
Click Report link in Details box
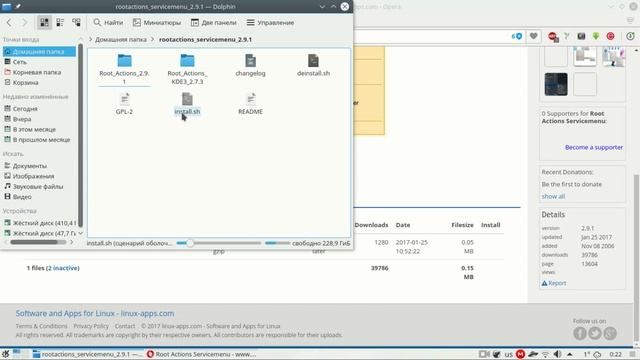point(554,283)
